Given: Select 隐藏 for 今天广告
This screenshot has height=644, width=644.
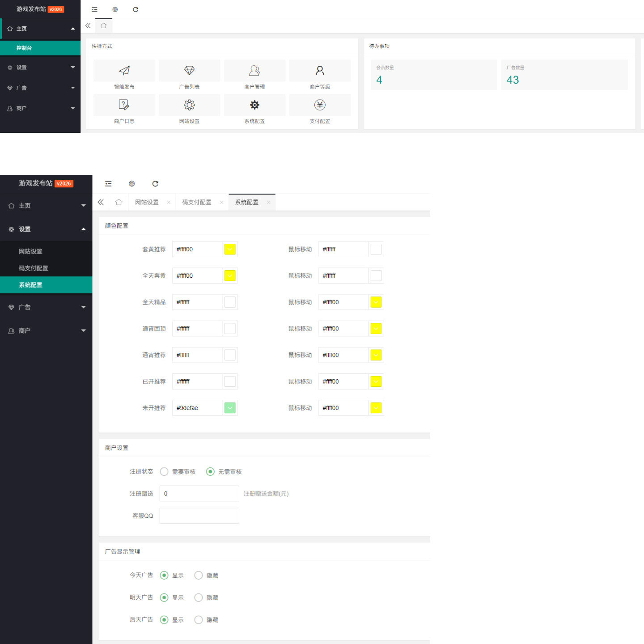Looking at the screenshot, I should click(x=199, y=576).
